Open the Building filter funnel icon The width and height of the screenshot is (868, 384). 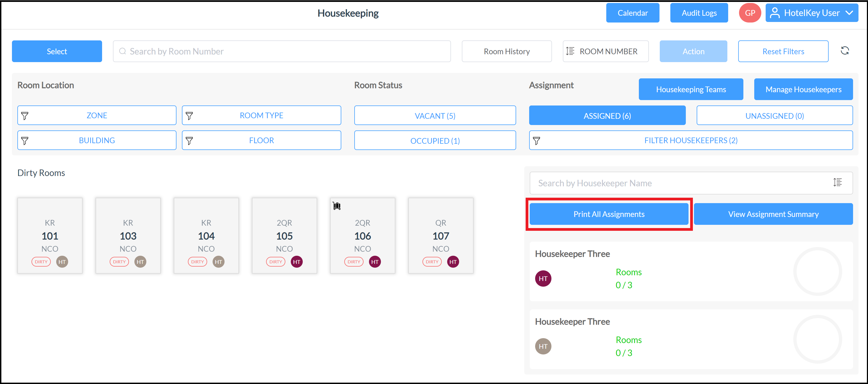pyautogui.click(x=25, y=140)
